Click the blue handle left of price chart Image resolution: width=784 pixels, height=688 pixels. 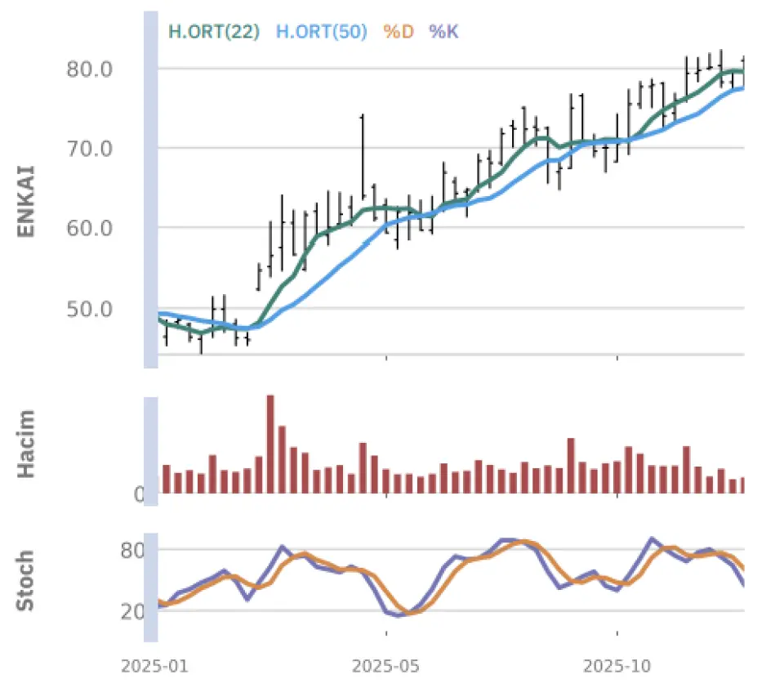tap(151, 188)
